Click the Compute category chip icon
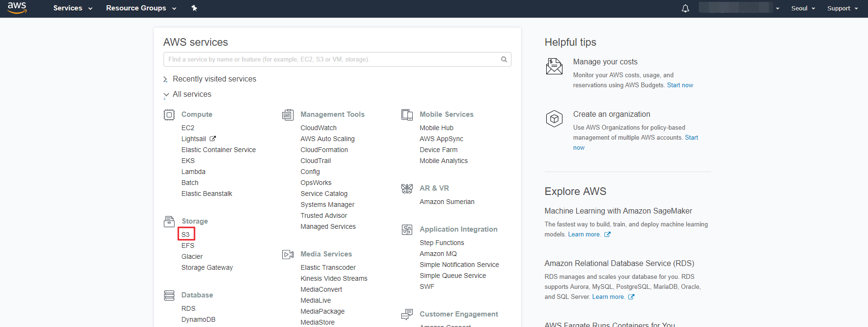 169,115
